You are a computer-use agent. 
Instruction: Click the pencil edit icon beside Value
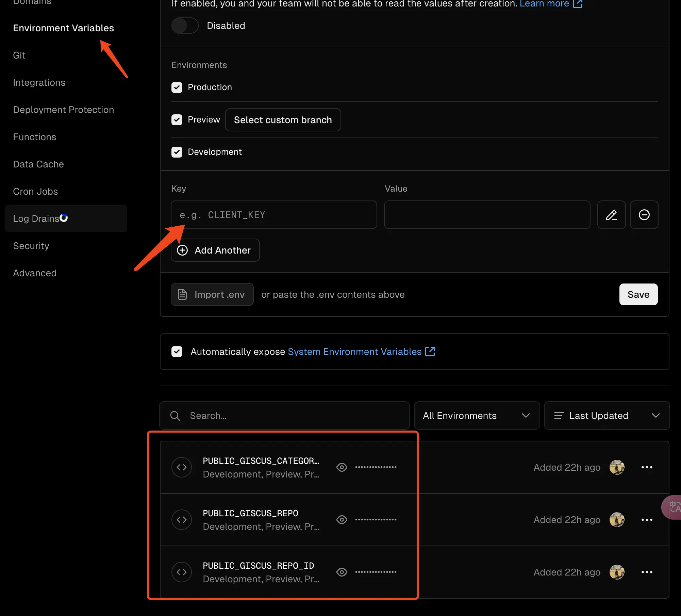pos(612,215)
